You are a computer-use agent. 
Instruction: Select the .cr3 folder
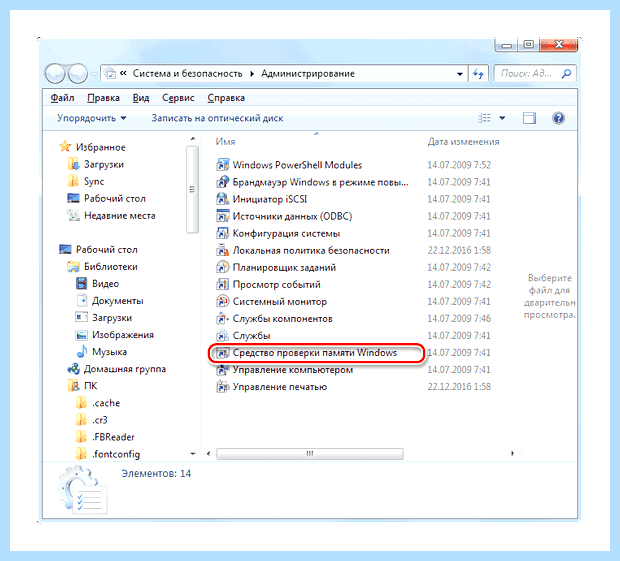pyautogui.click(x=100, y=420)
